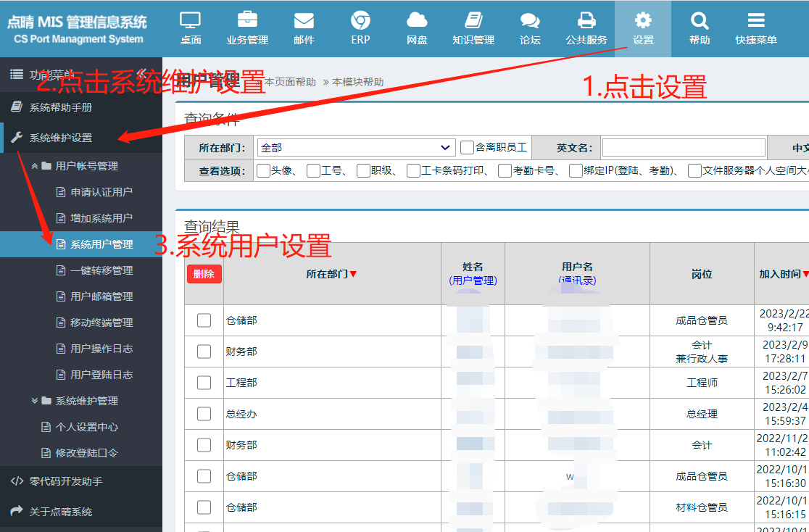Image resolution: width=809 pixels, height=532 pixels.
Task: Collapse the 用户帐号管理 folder
Action: click(x=35, y=166)
